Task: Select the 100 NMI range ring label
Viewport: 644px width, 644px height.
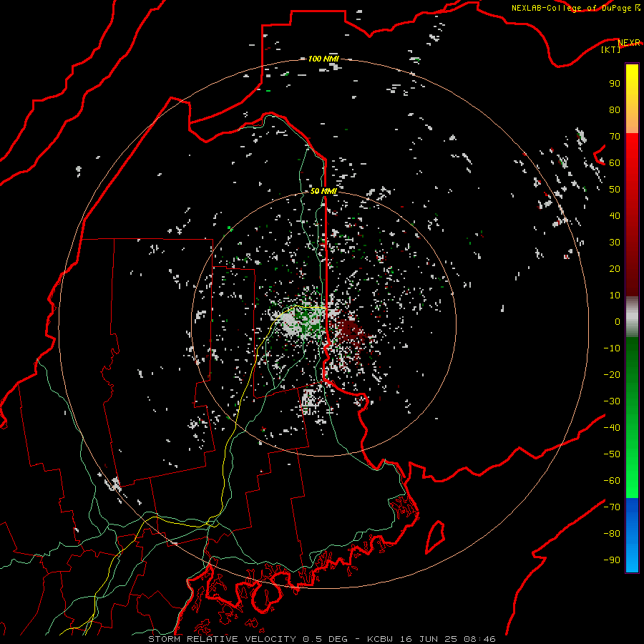Action: (x=323, y=59)
